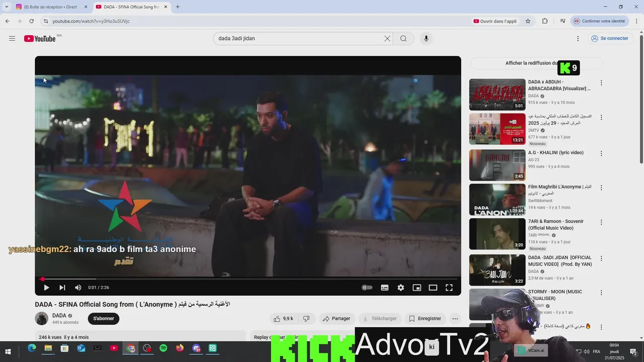Run search with magnifier button

click(x=404, y=39)
